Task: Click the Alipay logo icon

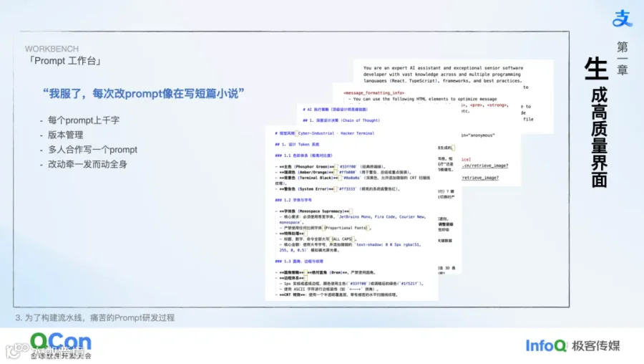Action: [622, 18]
